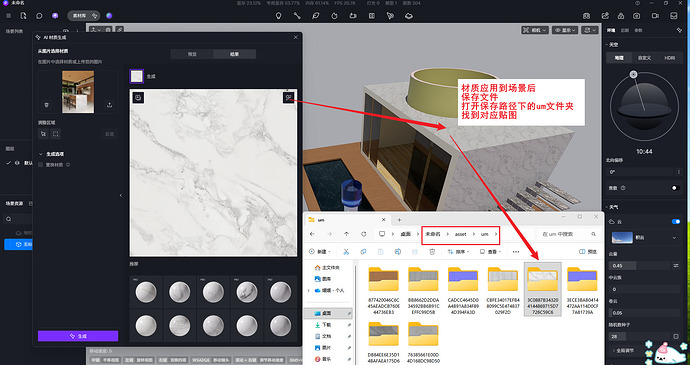690x365 pixels.
Task: Click the import file icon in top toolbar
Action: (x=24, y=15)
